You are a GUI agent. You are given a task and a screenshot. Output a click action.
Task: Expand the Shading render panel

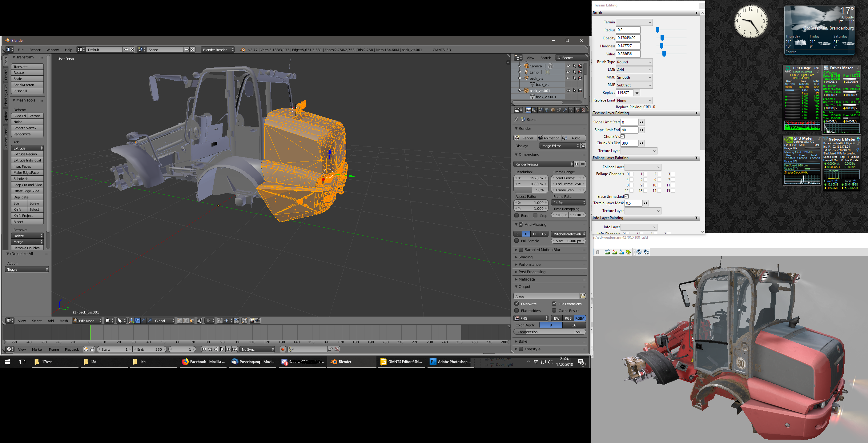click(526, 257)
